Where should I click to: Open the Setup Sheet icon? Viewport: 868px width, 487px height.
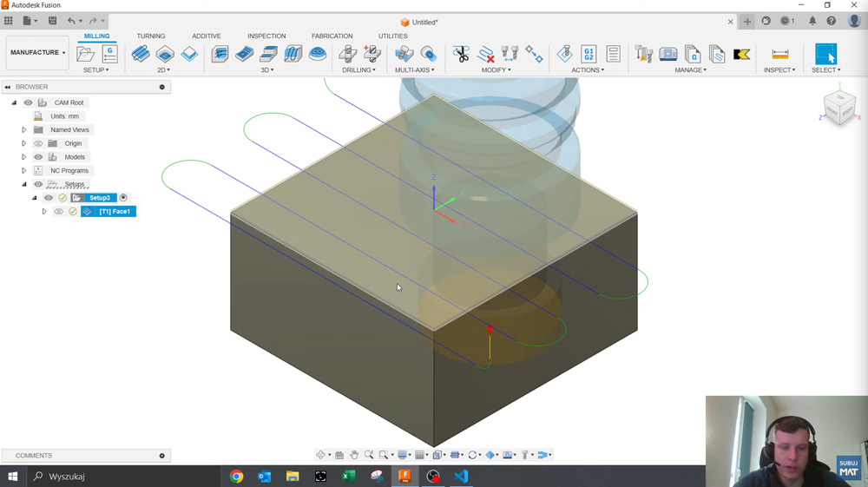point(613,54)
